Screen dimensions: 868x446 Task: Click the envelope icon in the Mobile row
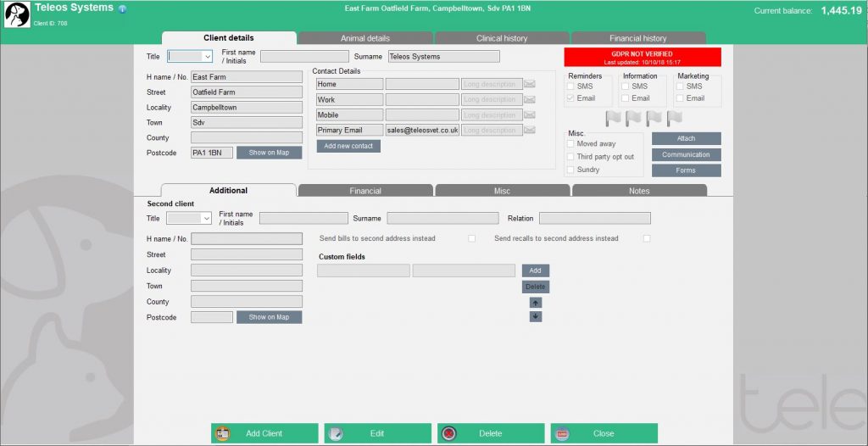click(x=530, y=114)
